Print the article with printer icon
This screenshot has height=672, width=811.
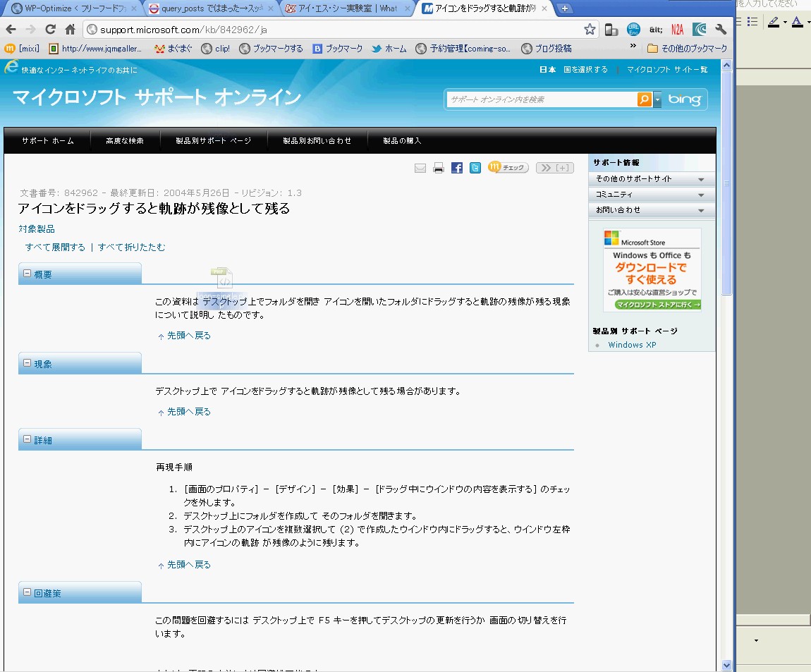(x=439, y=168)
